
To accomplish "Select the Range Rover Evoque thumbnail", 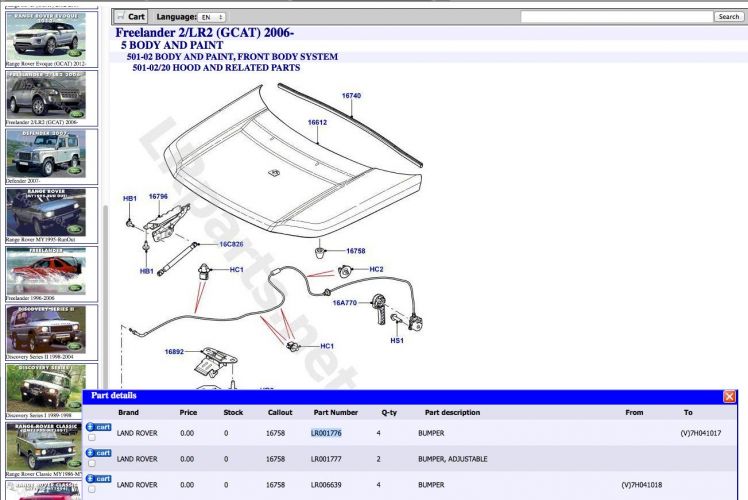I will [x=46, y=36].
